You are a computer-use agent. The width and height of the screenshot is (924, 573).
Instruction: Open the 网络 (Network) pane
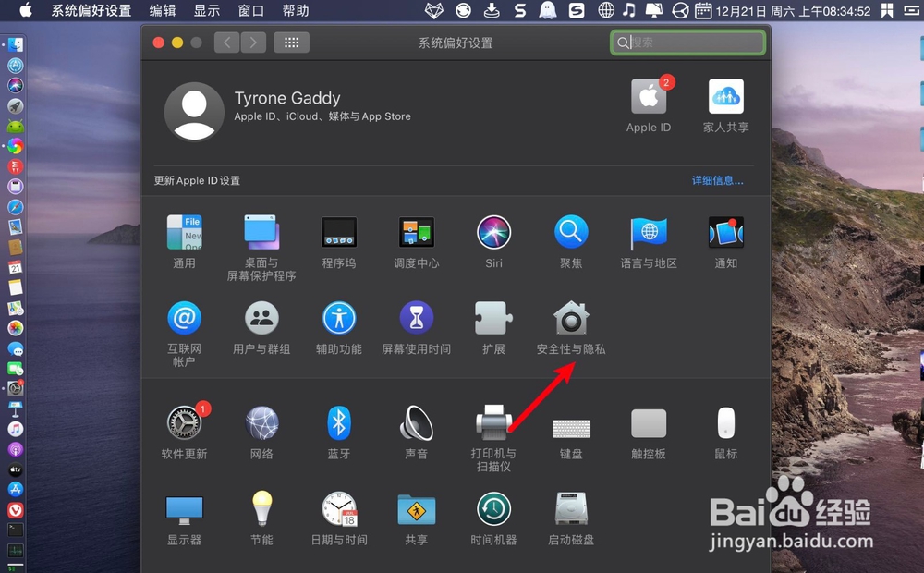[261, 422]
